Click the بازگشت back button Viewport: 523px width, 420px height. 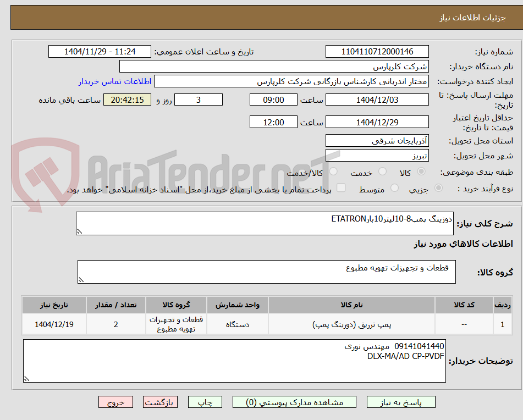[160, 402]
